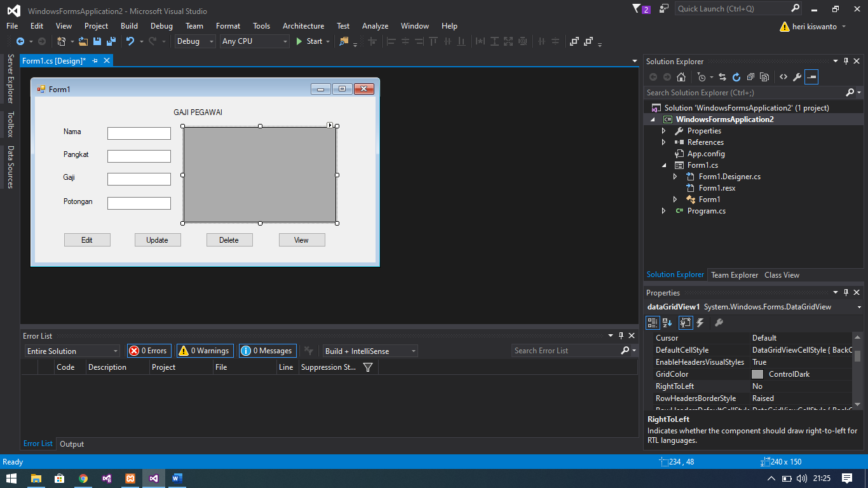Click inside the Nama text field on Form1
This screenshot has height=488, width=868.
pos(139,133)
